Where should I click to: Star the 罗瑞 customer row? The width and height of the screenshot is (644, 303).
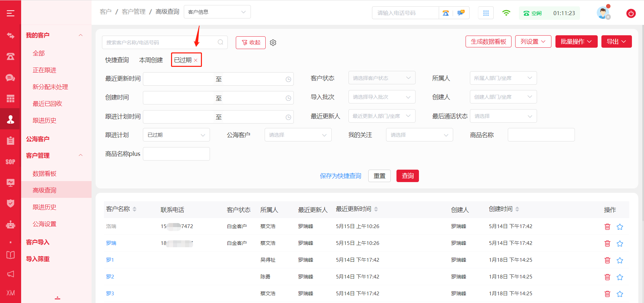click(x=620, y=244)
